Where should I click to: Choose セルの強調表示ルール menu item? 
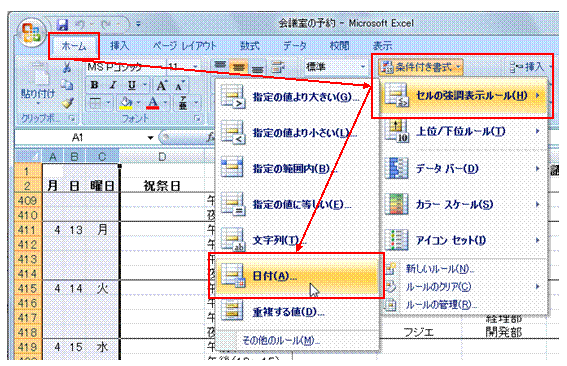(464, 96)
